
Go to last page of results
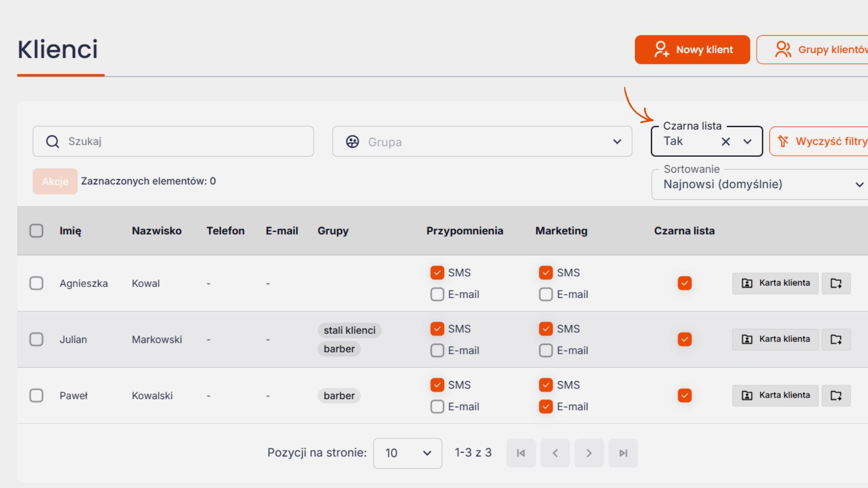pos(623,453)
